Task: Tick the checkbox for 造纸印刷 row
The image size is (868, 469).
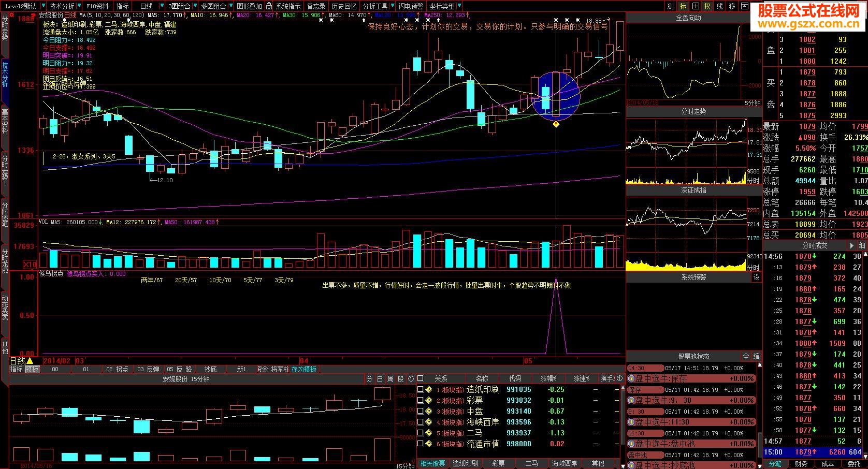Action: point(421,389)
